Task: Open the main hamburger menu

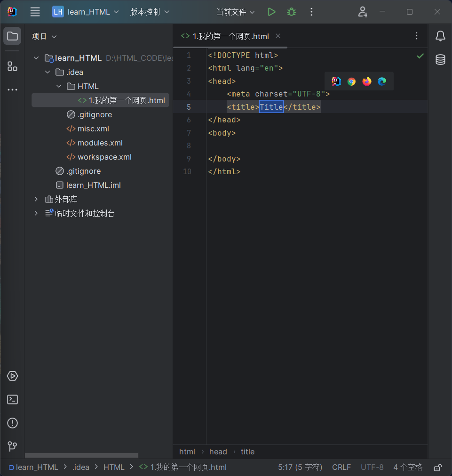Action: click(35, 12)
